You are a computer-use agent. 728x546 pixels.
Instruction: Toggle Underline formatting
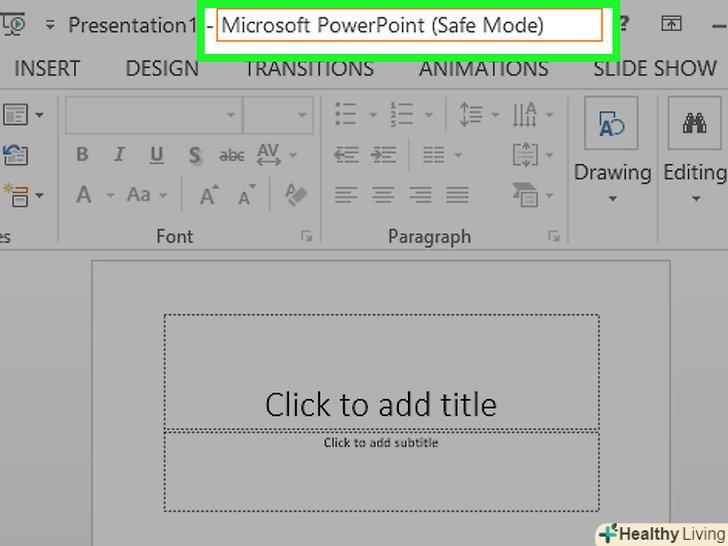(156, 155)
